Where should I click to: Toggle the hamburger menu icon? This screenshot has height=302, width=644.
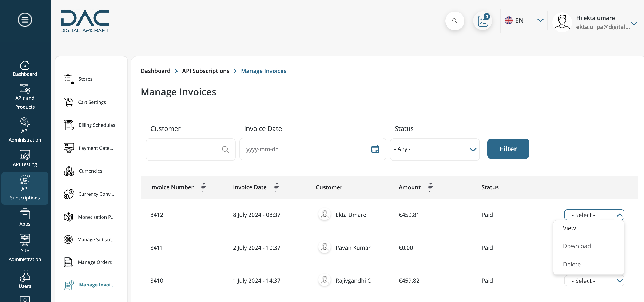click(25, 20)
